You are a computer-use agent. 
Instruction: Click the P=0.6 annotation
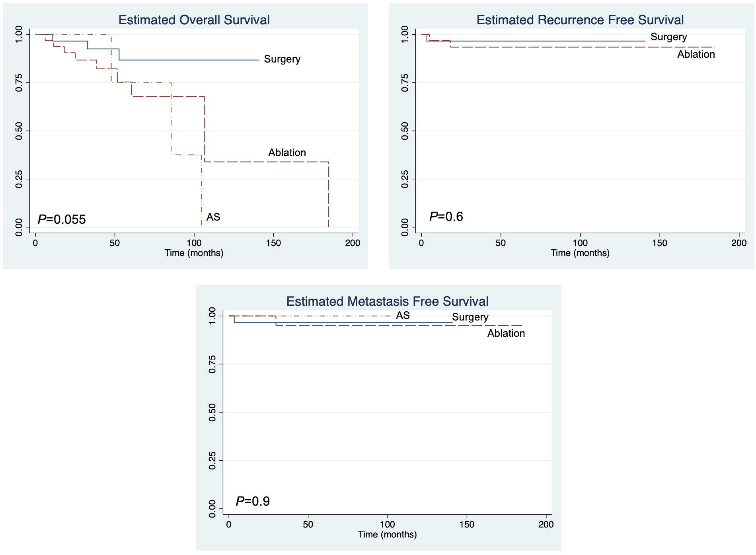[446, 217]
